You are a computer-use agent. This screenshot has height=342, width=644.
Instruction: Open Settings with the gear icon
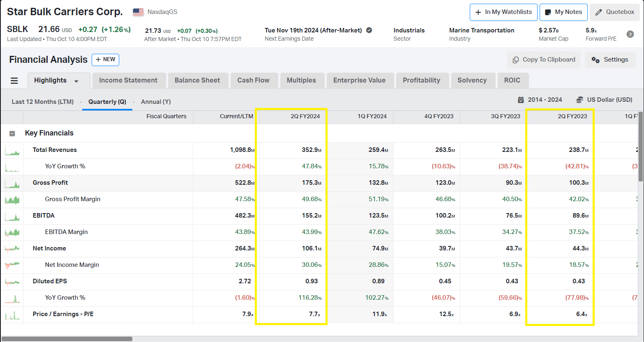point(596,60)
